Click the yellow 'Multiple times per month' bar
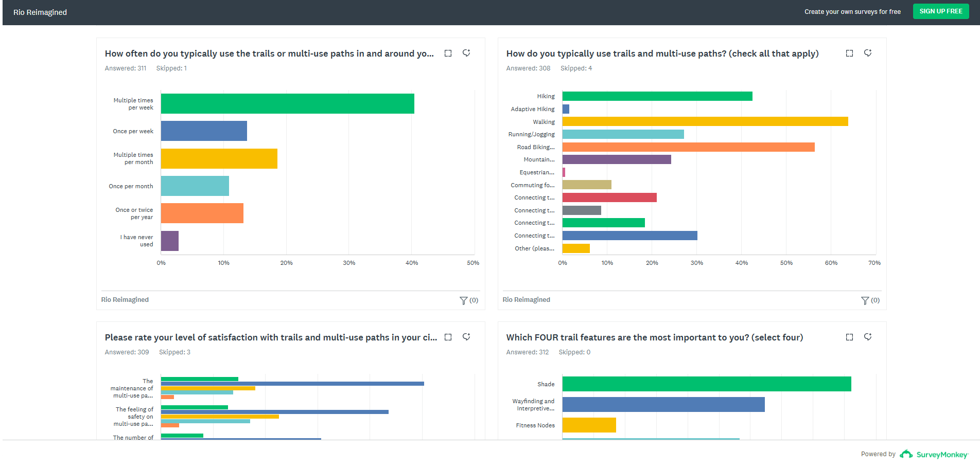980x468 pixels. (219, 158)
